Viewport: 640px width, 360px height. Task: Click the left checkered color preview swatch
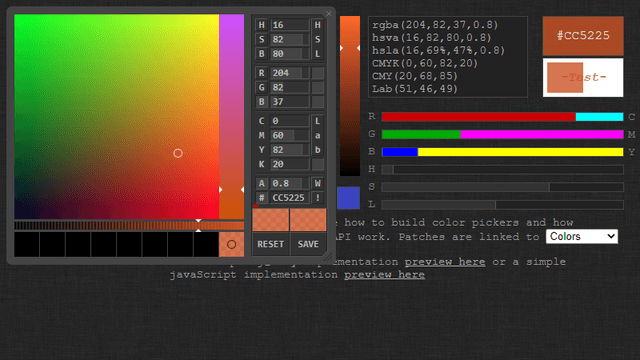point(271,220)
